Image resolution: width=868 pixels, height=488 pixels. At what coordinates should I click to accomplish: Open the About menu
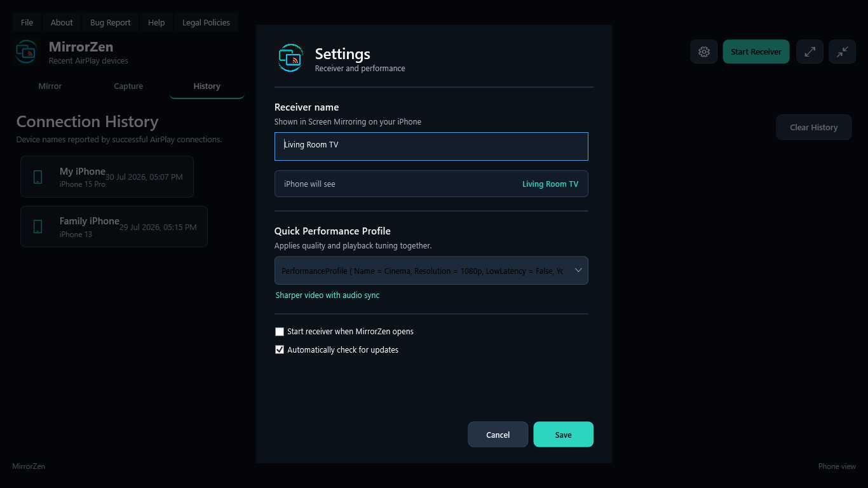point(62,23)
